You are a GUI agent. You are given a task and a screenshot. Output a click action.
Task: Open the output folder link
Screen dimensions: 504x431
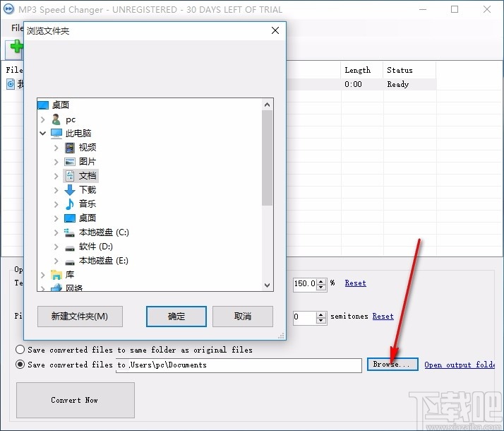click(460, 365)
